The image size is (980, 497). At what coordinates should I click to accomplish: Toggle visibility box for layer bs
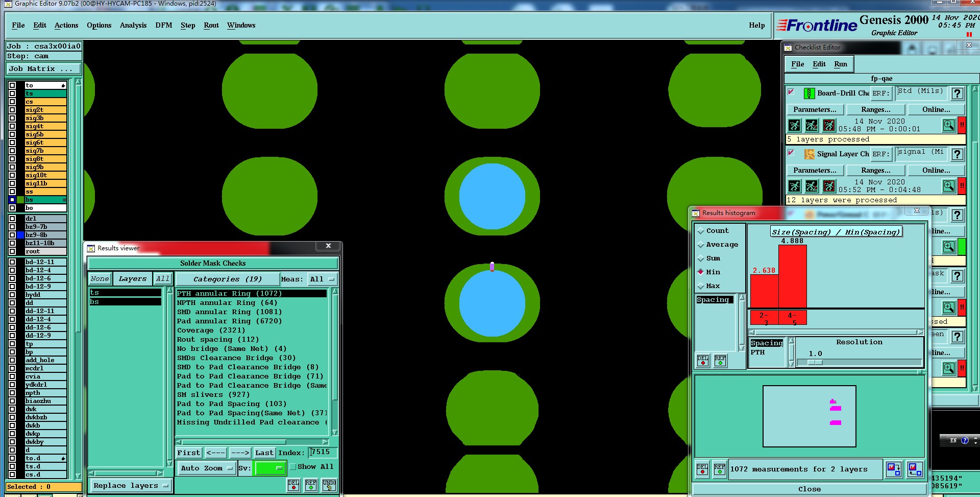[12, 200]
